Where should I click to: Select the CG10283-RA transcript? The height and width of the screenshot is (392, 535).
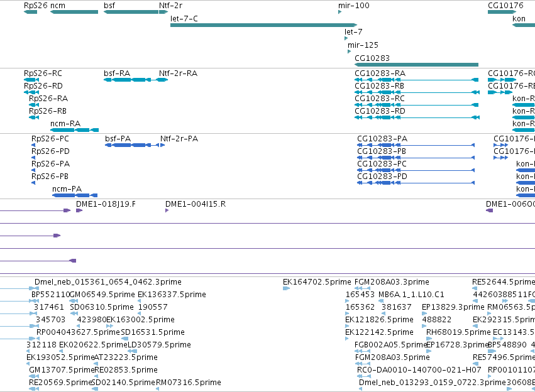pyautogui.click(x=417, y=80)
